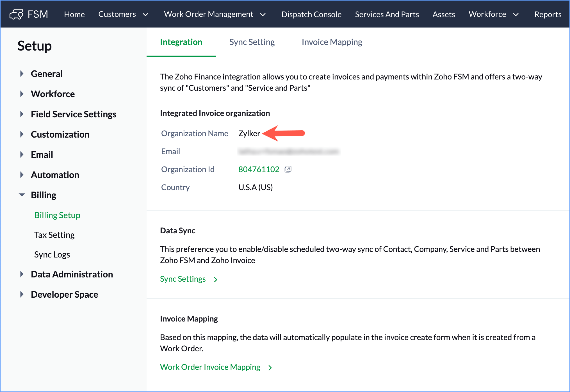Viewport: 570px width, 392px height.
Task: Click the organization ID 804761102 link
Action: (x=259, y=169)
